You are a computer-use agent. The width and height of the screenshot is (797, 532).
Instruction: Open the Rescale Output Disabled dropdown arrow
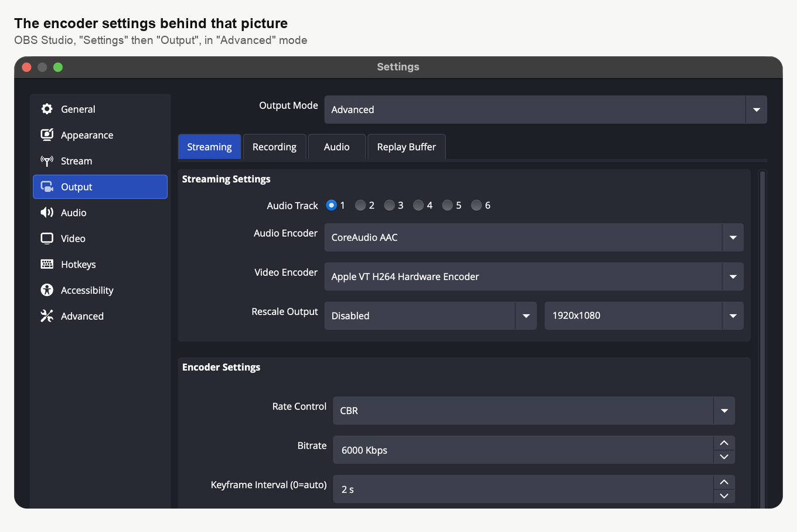(526, 316)
